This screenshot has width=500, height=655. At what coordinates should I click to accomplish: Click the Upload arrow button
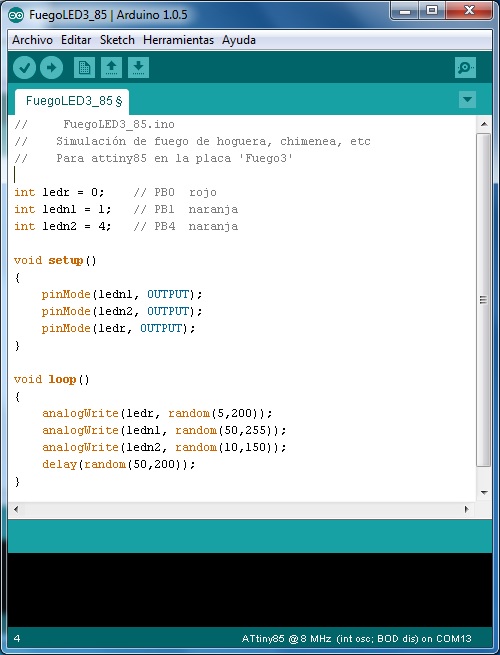coord(51,68)
